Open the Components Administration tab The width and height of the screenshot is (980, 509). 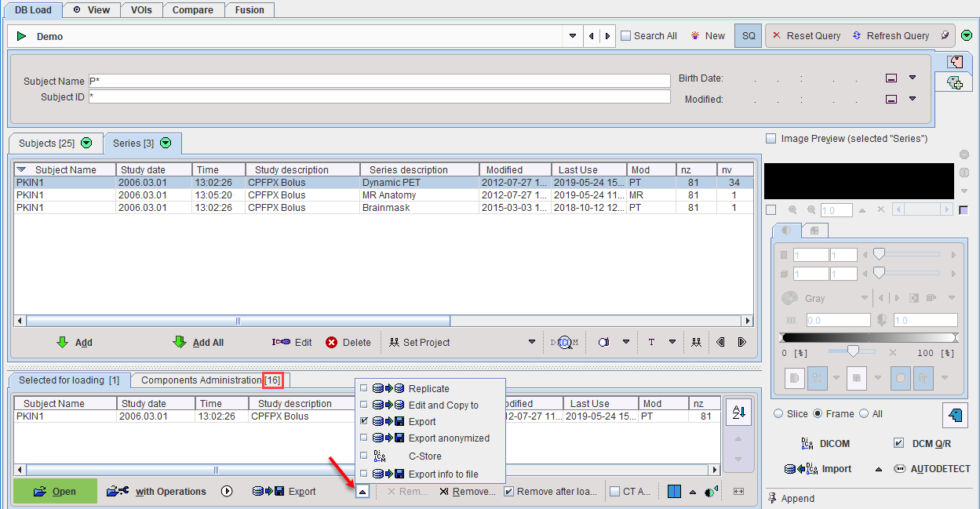[210, 380]
